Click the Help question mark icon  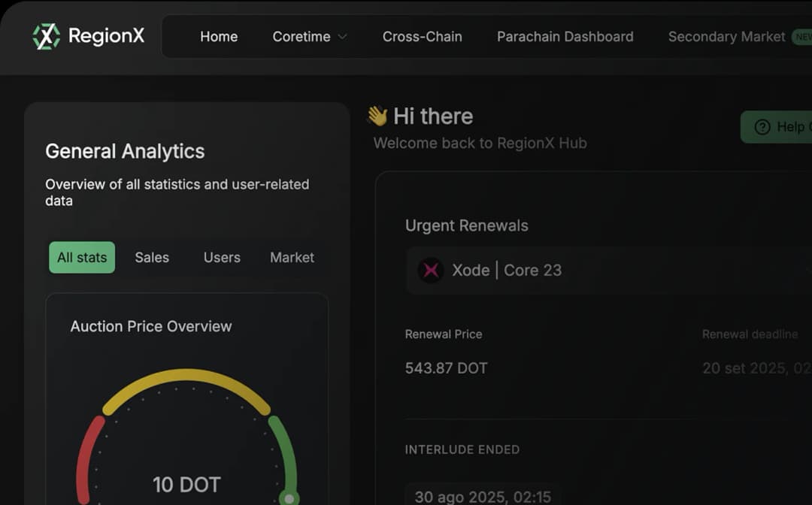click(x=762, y=127)
